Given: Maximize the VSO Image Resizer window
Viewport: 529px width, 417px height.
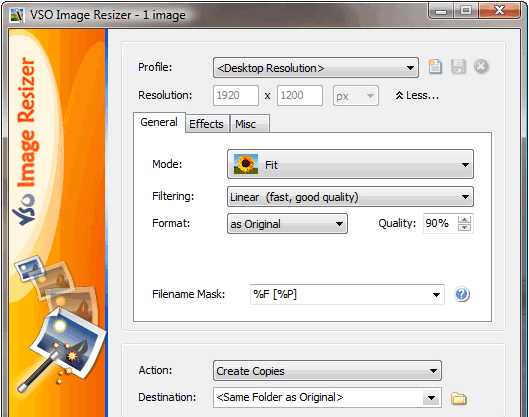Looking at the screenshot, I should pyautogui.click(x=466, y=11).
